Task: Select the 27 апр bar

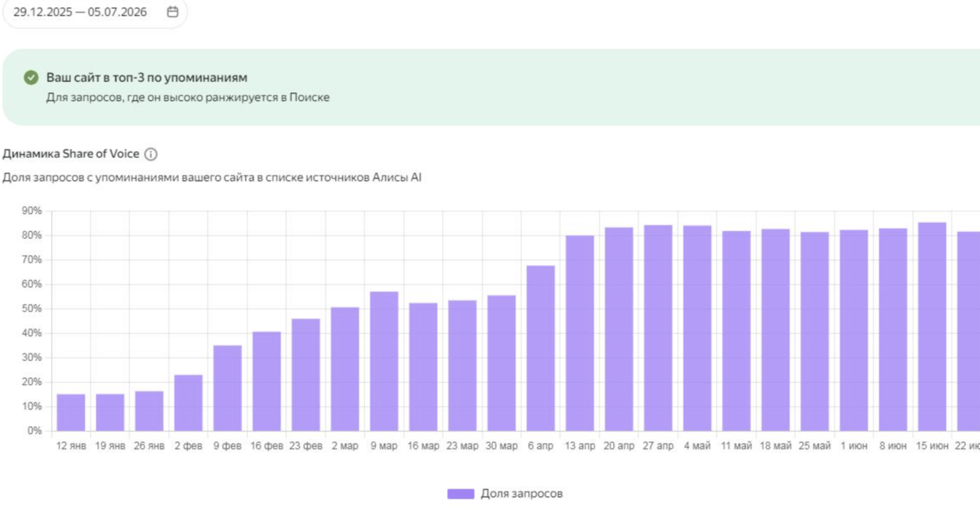Action: pyautogui.click(x=658, y=329)
